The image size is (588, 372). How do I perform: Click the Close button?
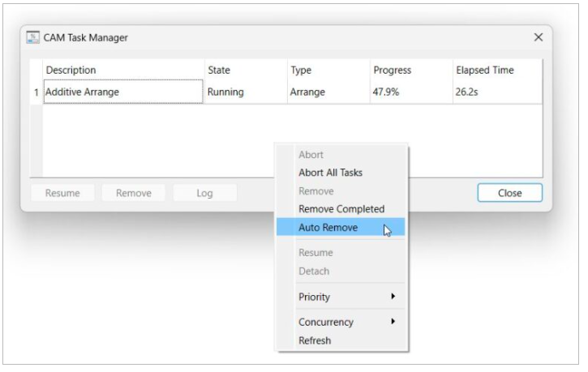click(x=509, y=193)
